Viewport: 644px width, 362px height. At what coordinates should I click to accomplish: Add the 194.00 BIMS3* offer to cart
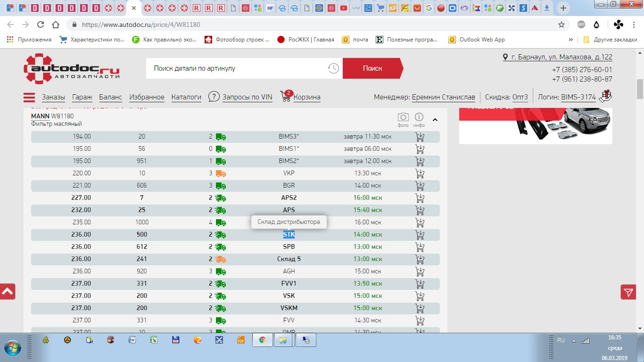coord(420,137)
